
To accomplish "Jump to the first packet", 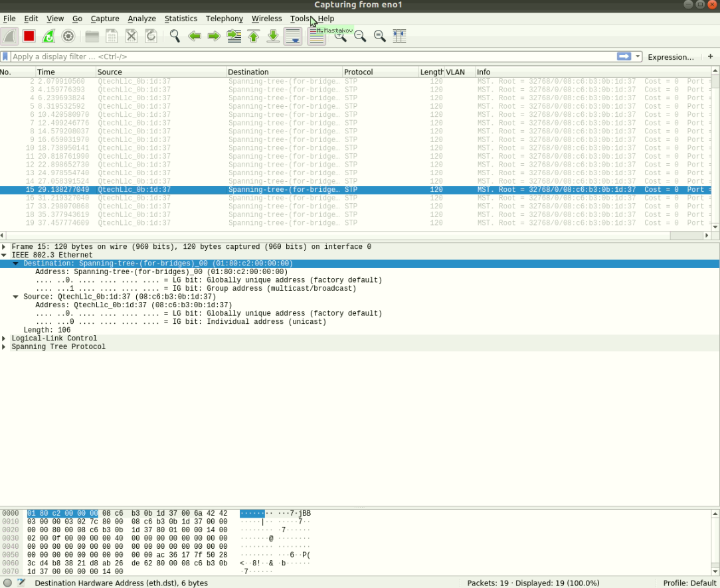I will [x=254, y=36].
